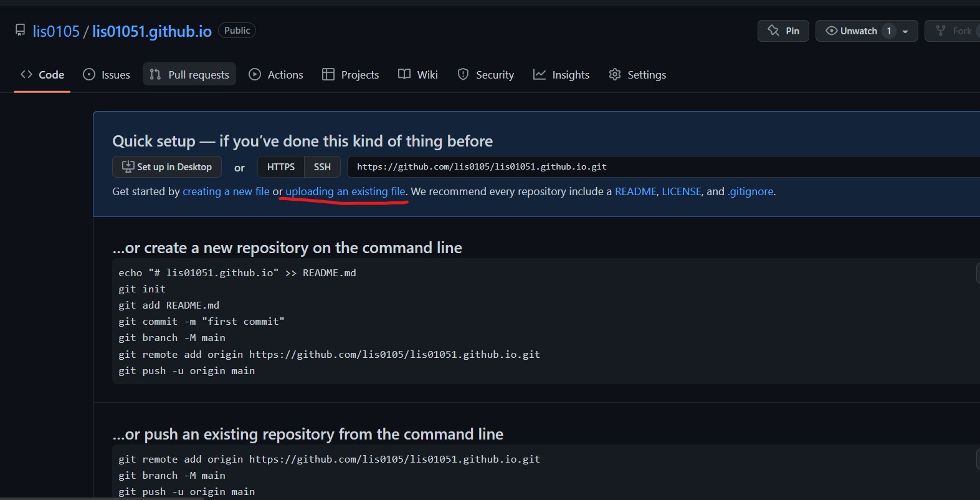This screenshot has width=980, height=500.
Task: Open the Unwatch dropdown arrow
Action: coord(905,31)
